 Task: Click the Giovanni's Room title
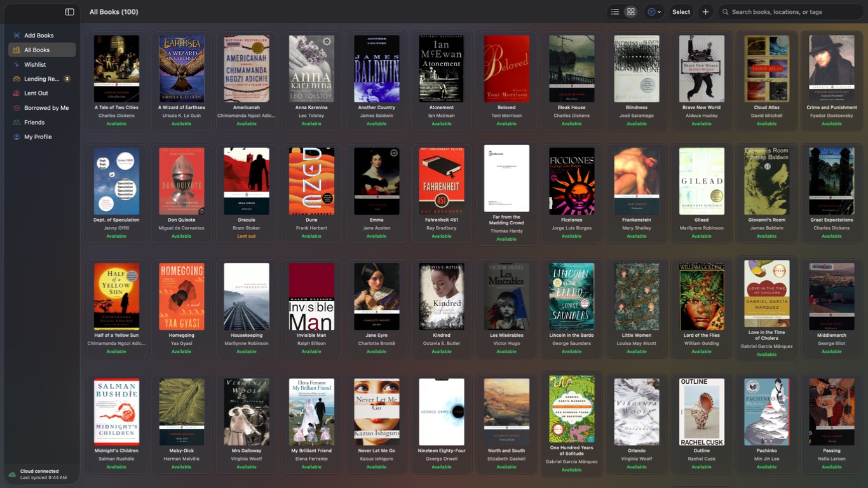(x=766, y=220)
